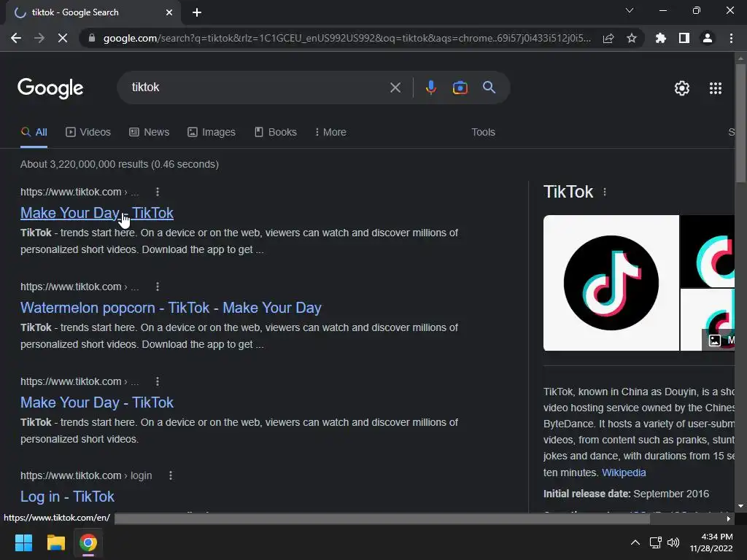Switch to the Images tab
The width and height of the screenshot is (747, 560).
[x=212, y=133]
